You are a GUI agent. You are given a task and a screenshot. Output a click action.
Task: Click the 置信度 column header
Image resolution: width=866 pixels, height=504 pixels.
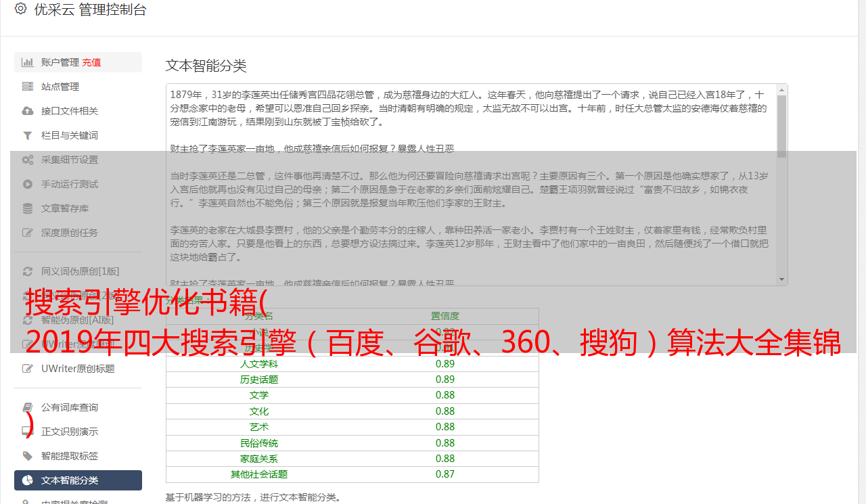click(445, 316)
